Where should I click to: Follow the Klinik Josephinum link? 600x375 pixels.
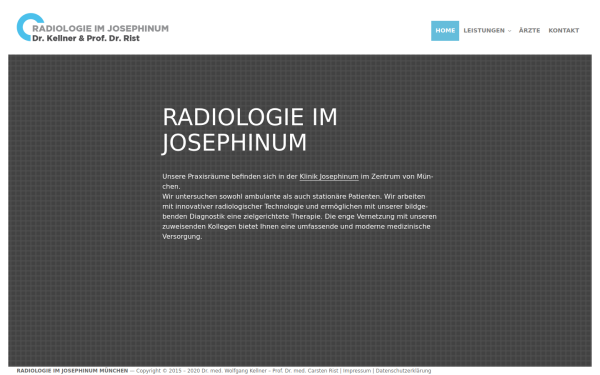pyautogui.click(x=329, y=177)
